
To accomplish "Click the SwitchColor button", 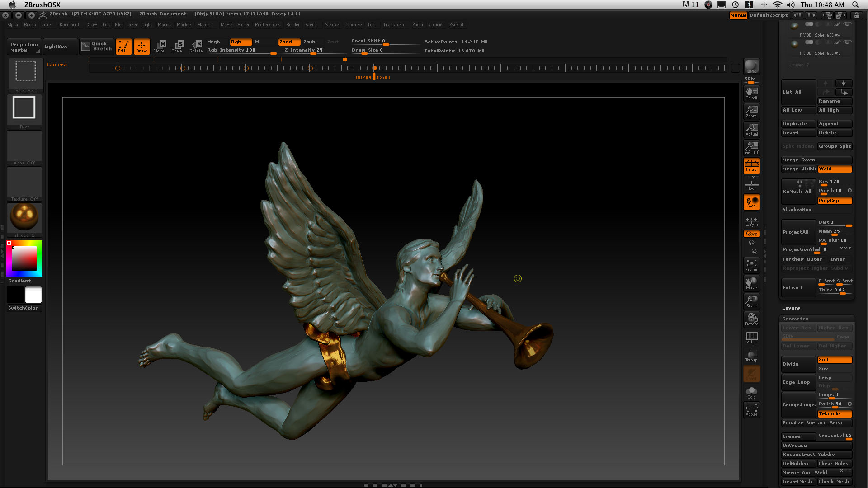I will [x=24, y=308].
